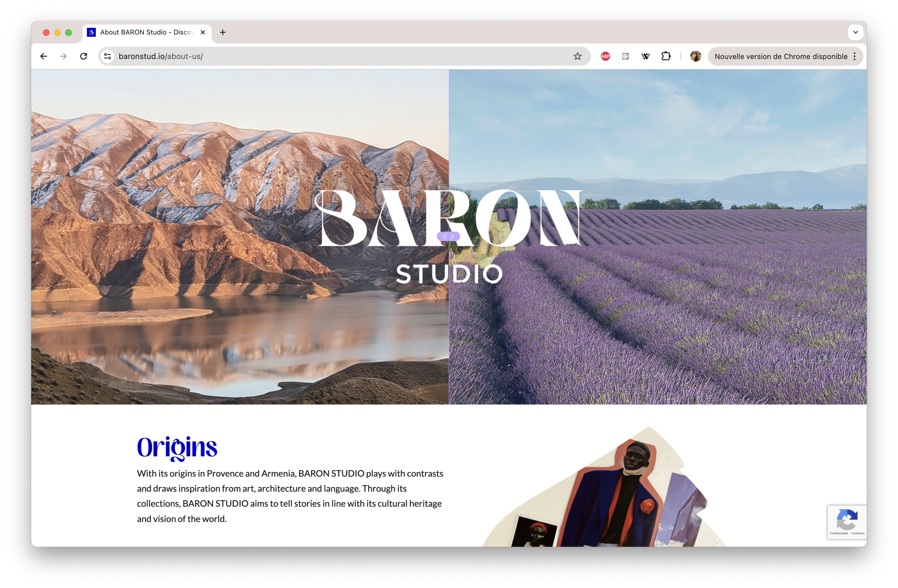Image resolution: width=898 pixels, height=588 pixels.
Task: Click the Adblock Plus extension icon
Action: pos(605,56)
